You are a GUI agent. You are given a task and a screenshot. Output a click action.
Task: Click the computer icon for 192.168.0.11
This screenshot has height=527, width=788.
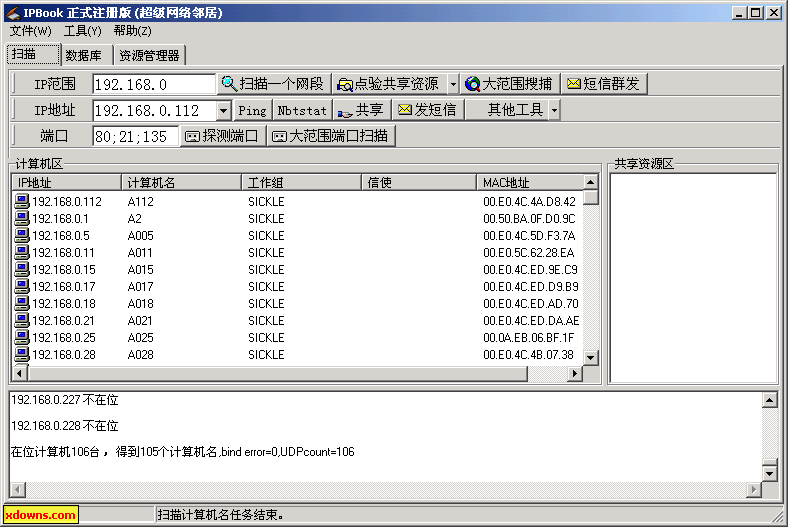[x=22, y=253]
